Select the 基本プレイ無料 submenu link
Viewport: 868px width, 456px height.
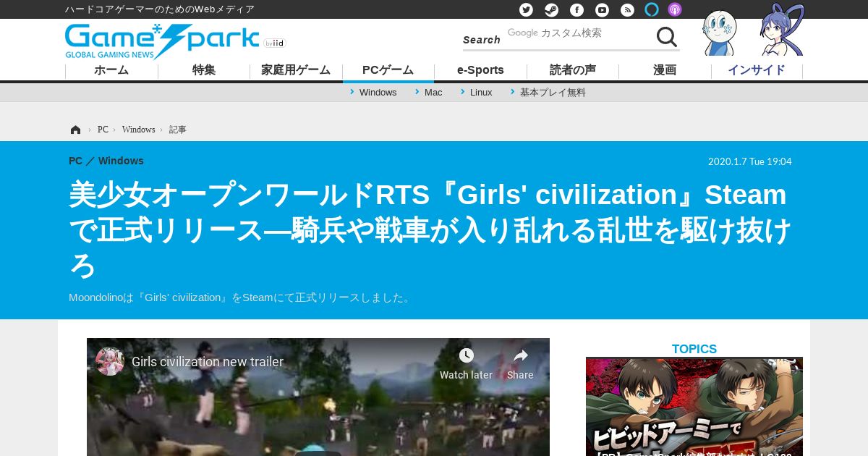pos(553,93)
